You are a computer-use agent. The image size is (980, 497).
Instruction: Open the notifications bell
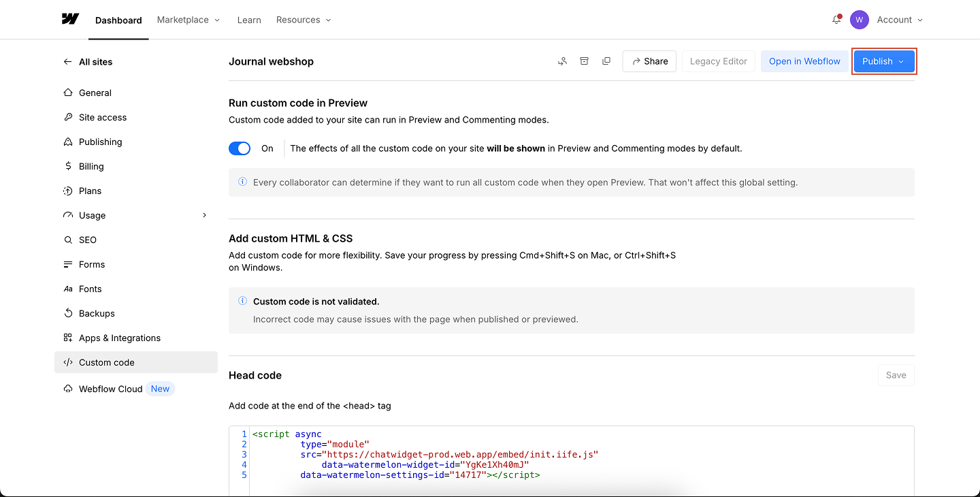(x=836, y=20)
